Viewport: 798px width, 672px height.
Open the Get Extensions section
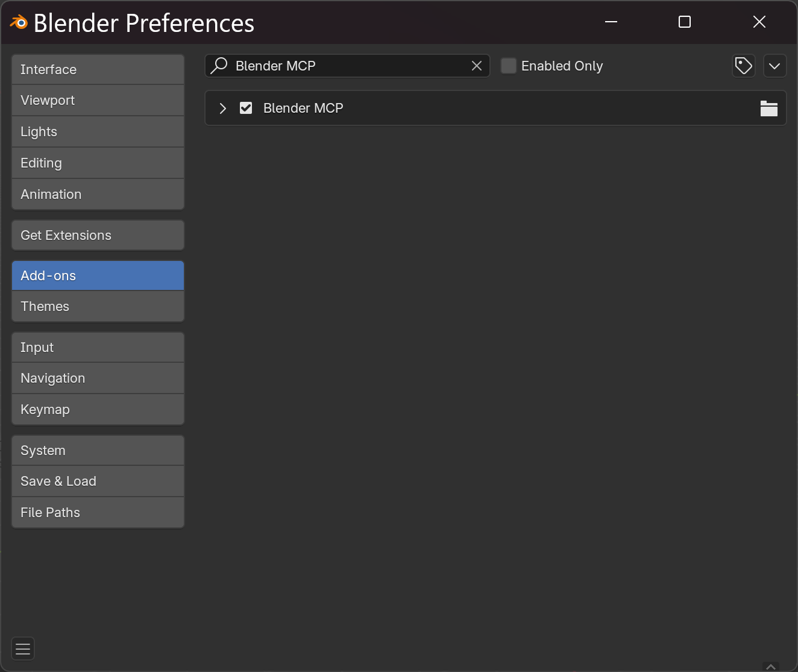tap(98, 235)
